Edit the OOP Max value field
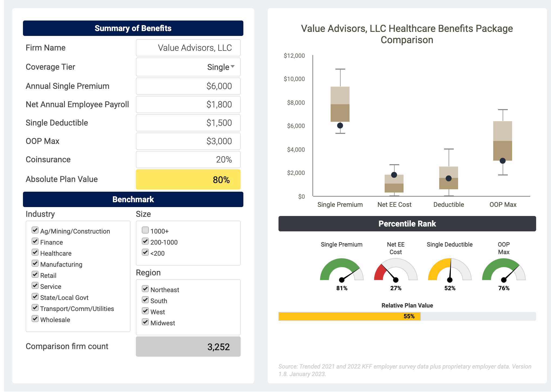Image resolution: width=551 pixels, height=392 pixels. (188, 141)
